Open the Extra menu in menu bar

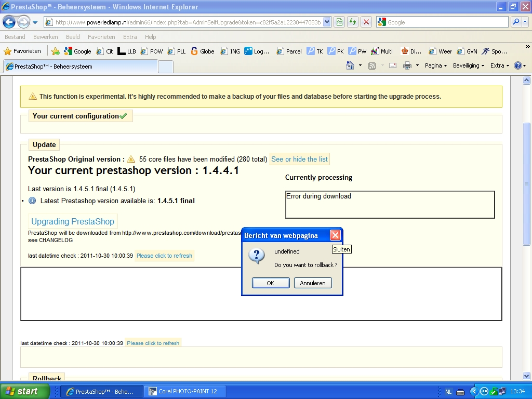(x=130, y=37)
